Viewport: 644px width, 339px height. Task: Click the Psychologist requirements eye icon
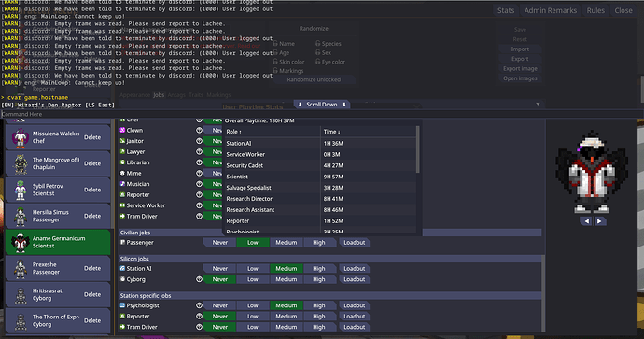pyautogui.click(x=199, y=305)
